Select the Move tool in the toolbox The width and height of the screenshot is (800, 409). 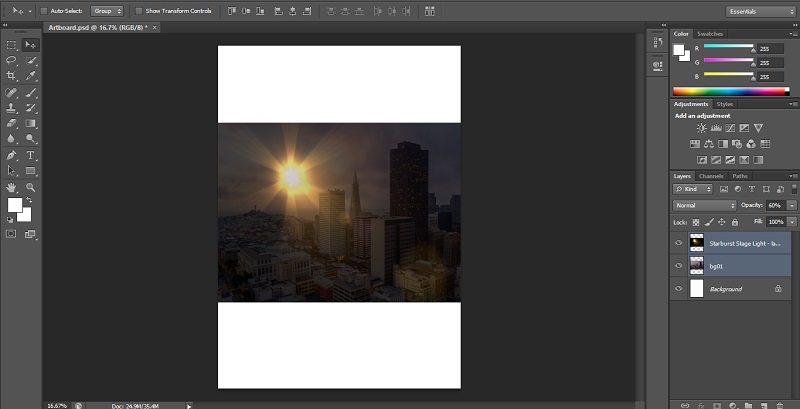31,45
